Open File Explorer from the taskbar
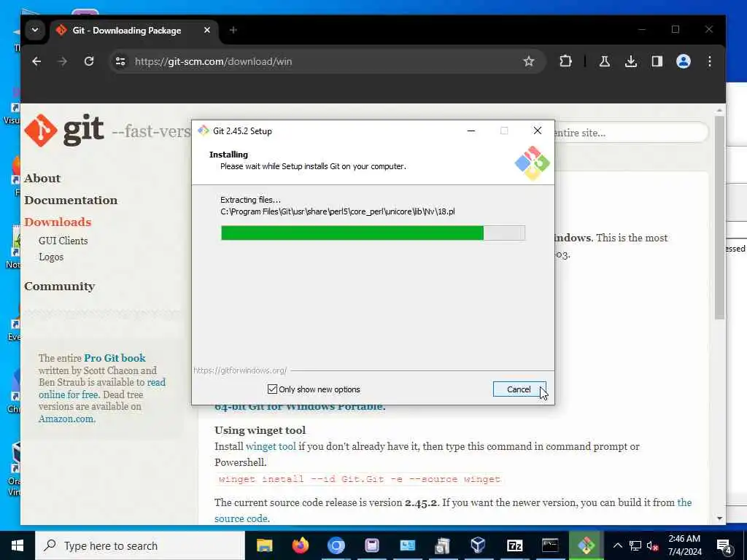The image size is (747, 560). click(264, 545)
